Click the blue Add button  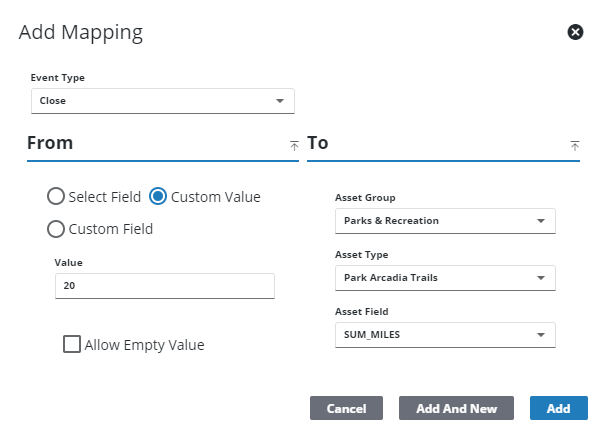(x=558, y=408)
